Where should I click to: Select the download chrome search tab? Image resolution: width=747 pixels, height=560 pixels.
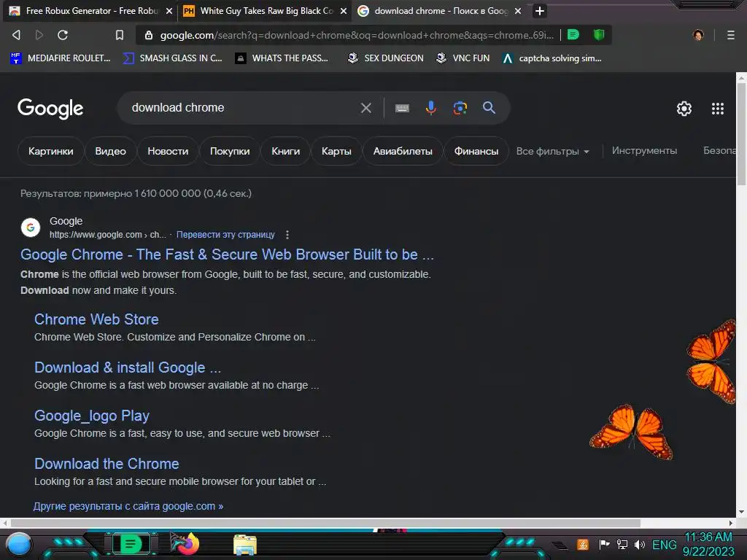pos(438,11)
